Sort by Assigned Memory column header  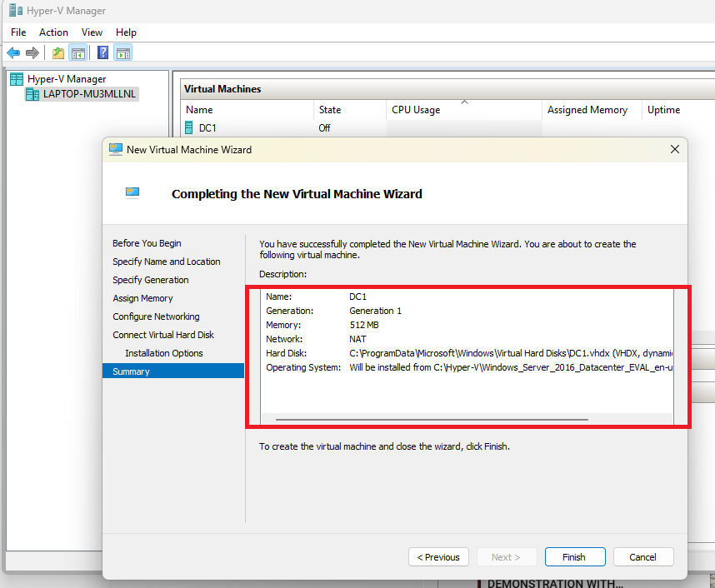click(592, 110)
